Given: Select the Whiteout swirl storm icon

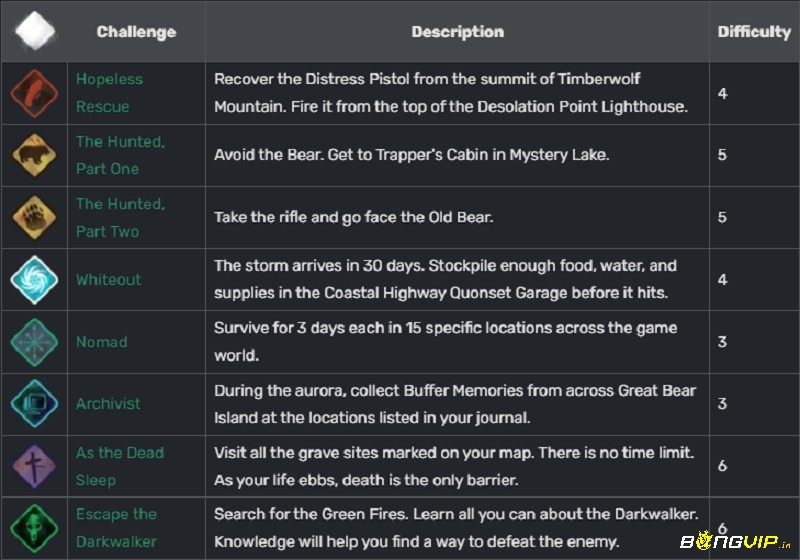Looking at the screenshot, I should coord(34,279).
